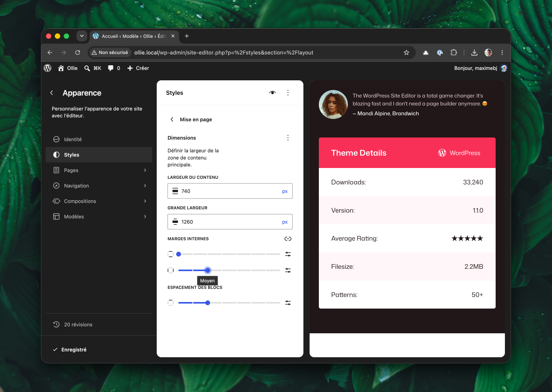Expand the Modèles section arrow
Image resolution: width=552 pixels, height=392 pixels.
tap(145, 216)
